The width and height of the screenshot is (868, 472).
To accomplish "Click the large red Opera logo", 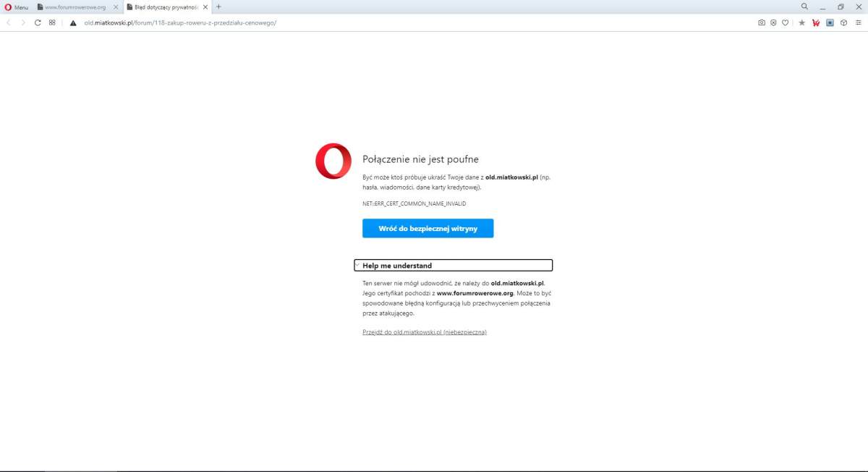I will (x=333, y=161).
